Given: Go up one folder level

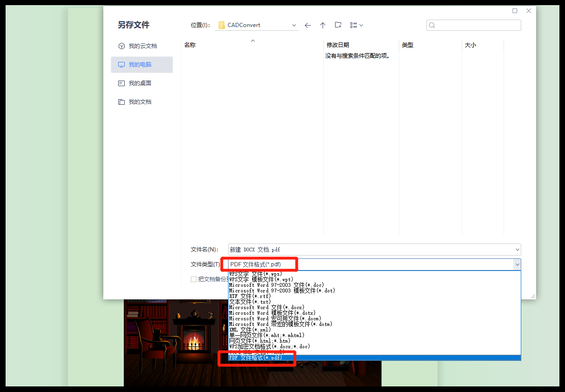Looking at the screenshot, I should 323,25.
